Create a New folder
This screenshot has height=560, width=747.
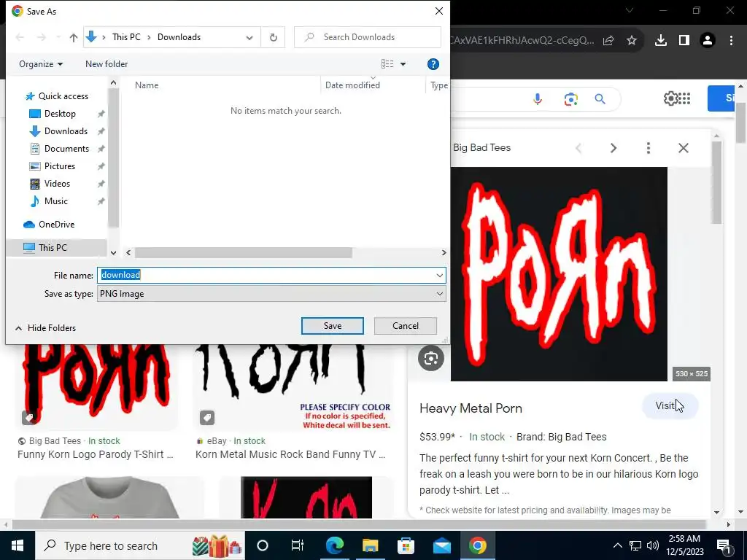click(x=107, y=64)
